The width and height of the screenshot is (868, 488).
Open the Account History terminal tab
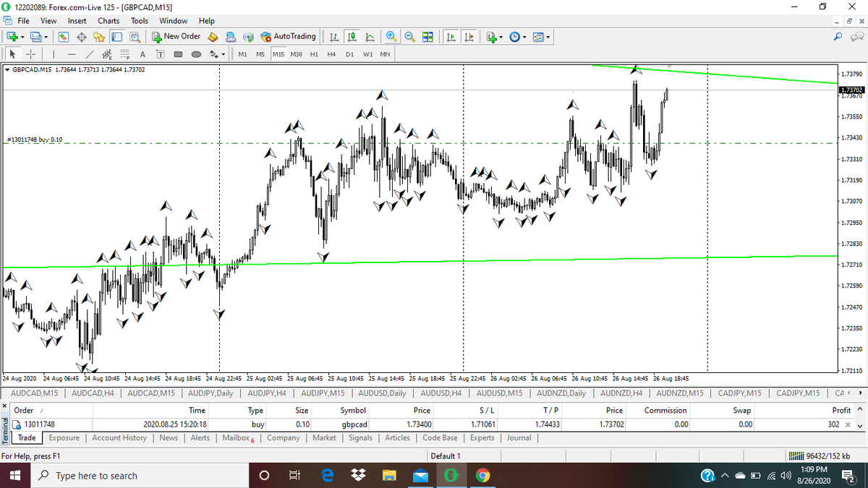119,438
